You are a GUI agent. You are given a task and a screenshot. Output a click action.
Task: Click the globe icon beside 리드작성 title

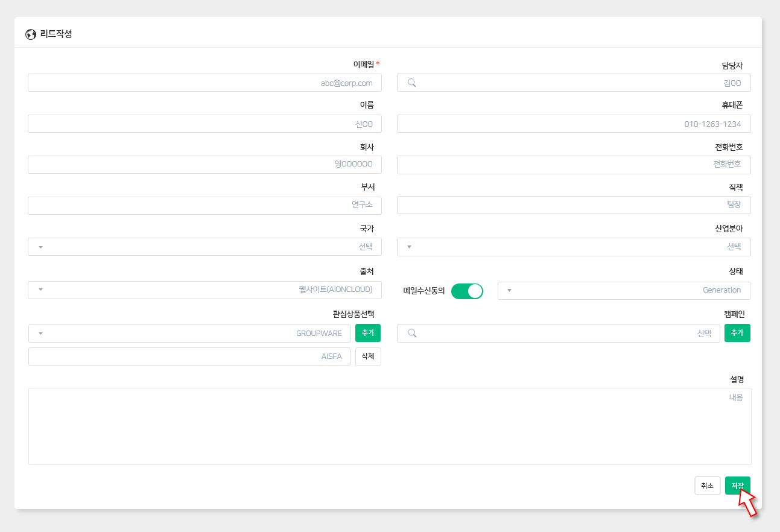tap(31, 34)
